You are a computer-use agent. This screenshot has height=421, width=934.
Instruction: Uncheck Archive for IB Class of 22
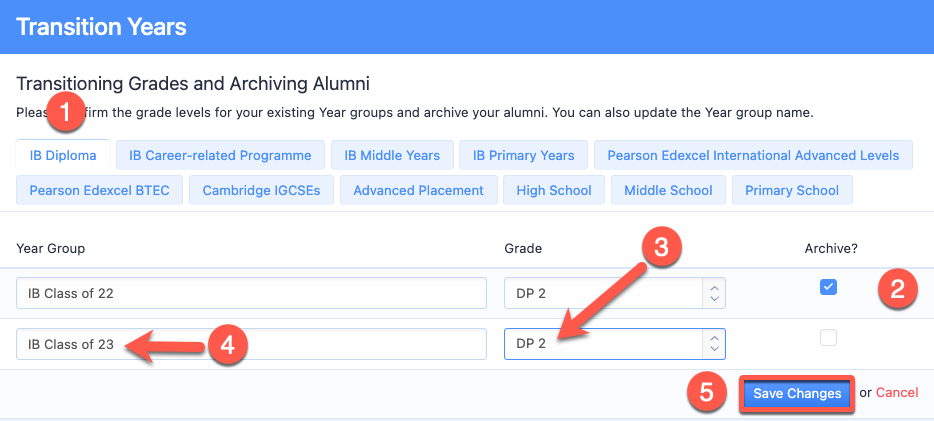click(x=828, y=287)
